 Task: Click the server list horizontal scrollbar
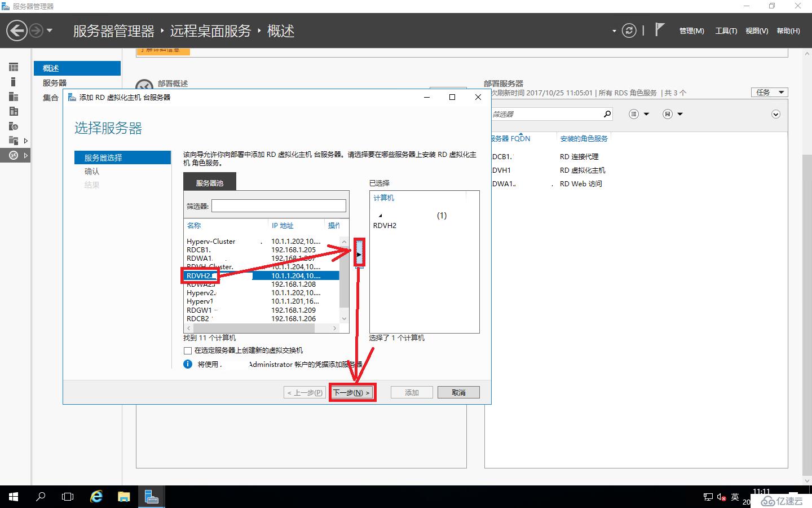coord(262,327)
